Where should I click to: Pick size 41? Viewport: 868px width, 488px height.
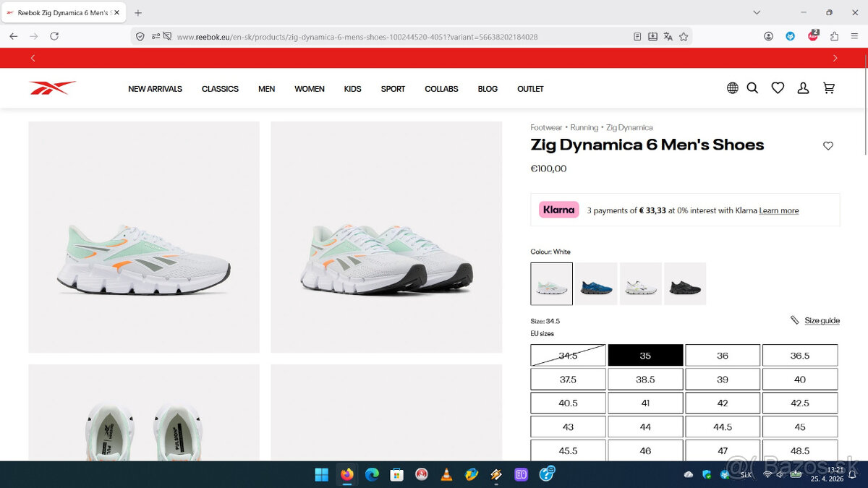pyautogui.click(x=645, y=403)
